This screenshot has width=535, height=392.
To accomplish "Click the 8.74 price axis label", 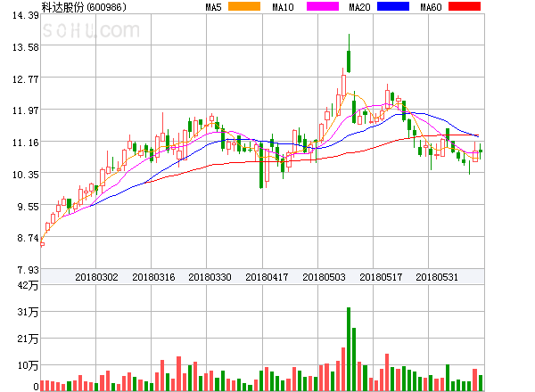I will click(28, 238).
